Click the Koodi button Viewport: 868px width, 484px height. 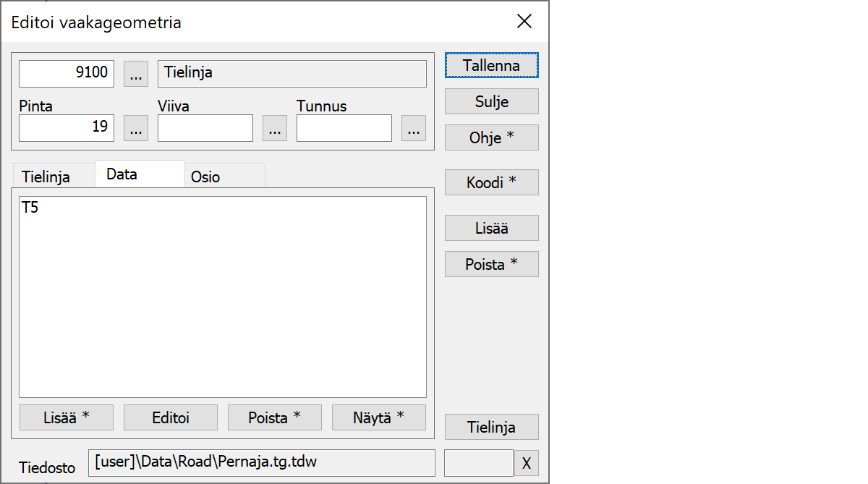491,182
